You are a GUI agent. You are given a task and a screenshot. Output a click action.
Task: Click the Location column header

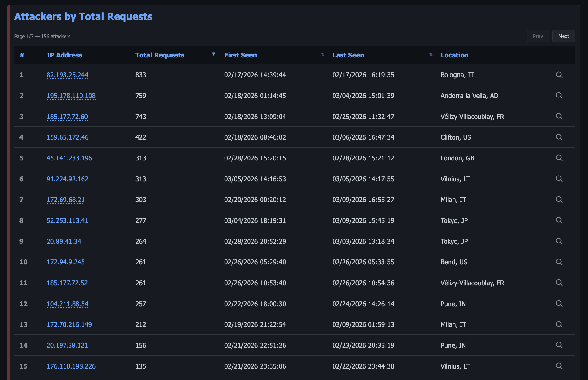click(x=454, y=55)
